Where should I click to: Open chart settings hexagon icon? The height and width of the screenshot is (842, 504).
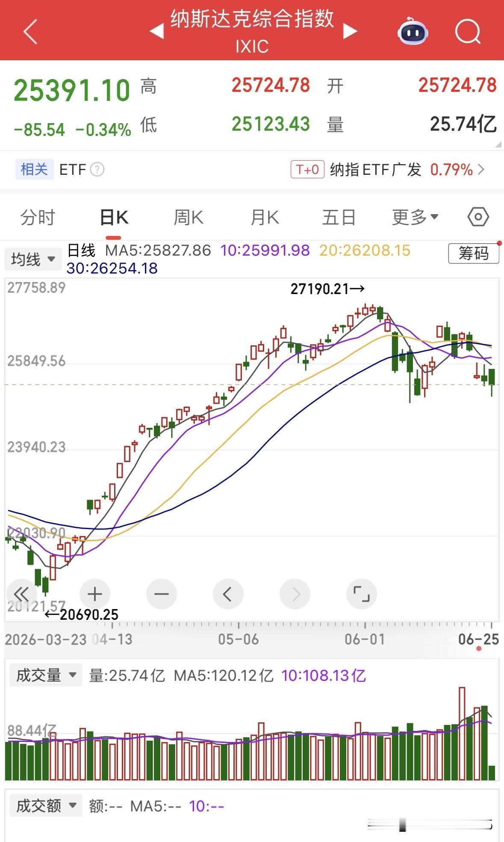coord(478,217)
